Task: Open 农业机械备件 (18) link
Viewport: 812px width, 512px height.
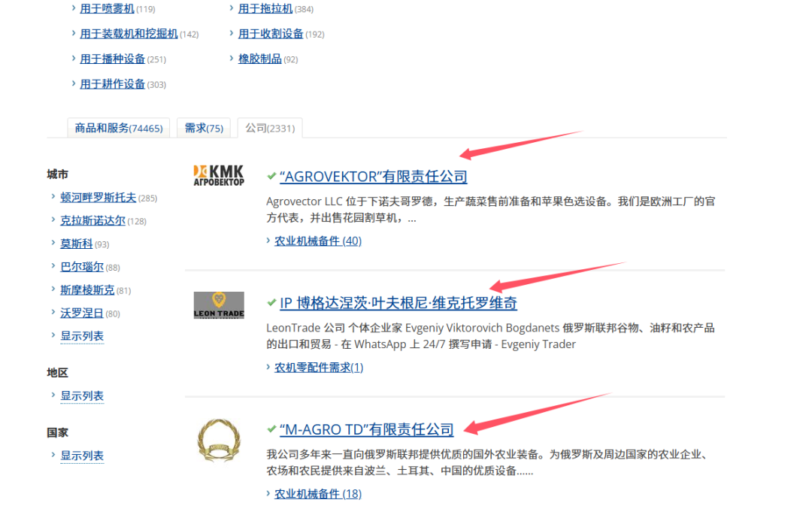Action: click(x=317, y=494)
